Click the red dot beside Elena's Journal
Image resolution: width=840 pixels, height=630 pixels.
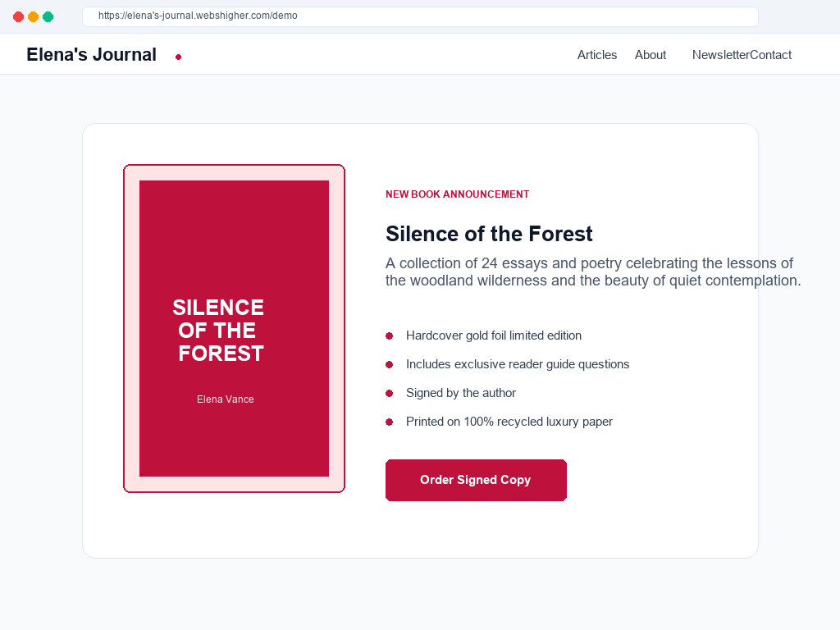pos(178,57)
